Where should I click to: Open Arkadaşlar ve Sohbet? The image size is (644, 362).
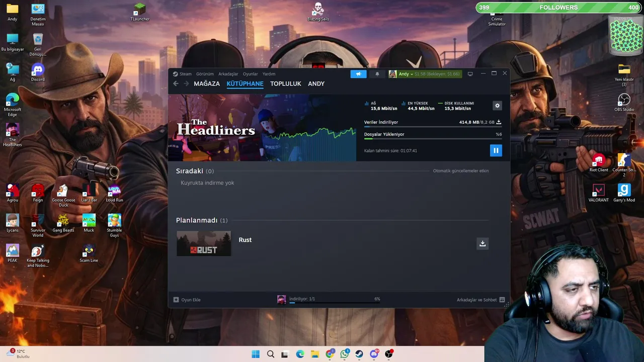(x=480, y=300)
